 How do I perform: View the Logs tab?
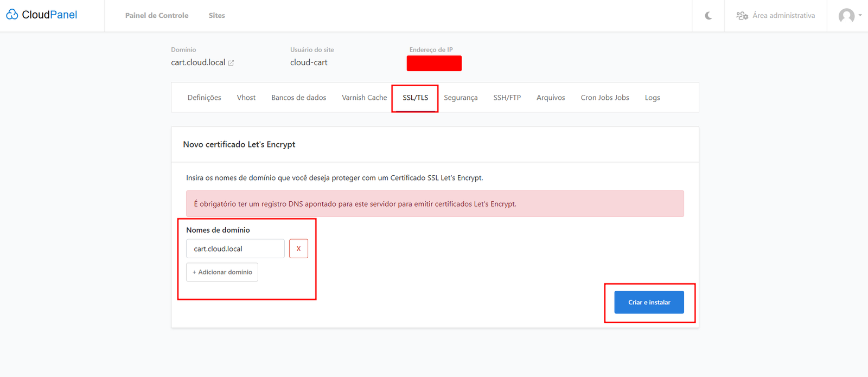coord(652,98)
